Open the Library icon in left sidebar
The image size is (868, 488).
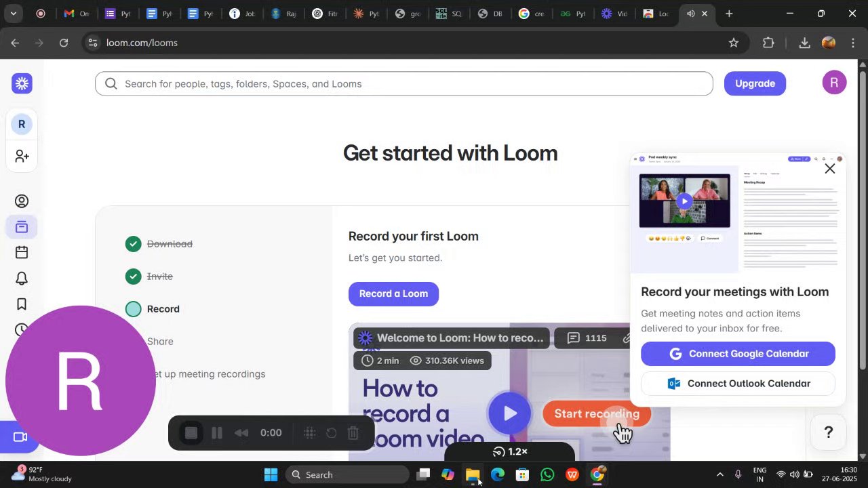coord(22,227)
